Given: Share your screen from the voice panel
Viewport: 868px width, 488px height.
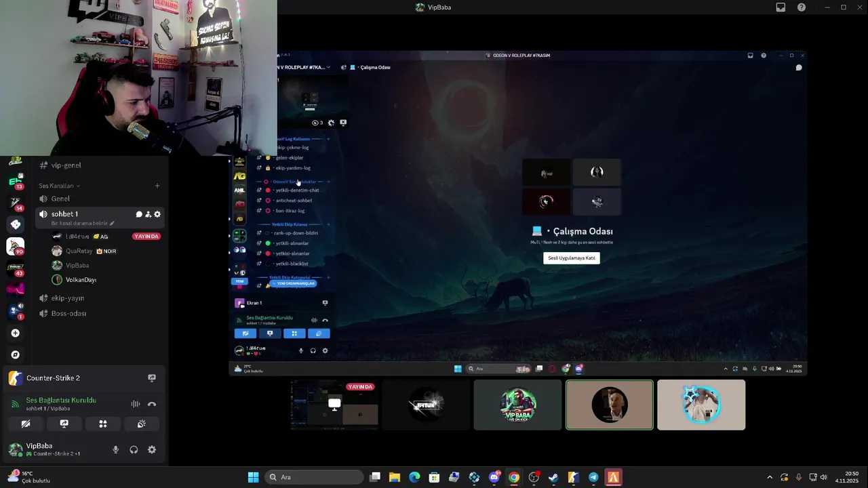Looking at the screenshot, I should click(64, 424).
